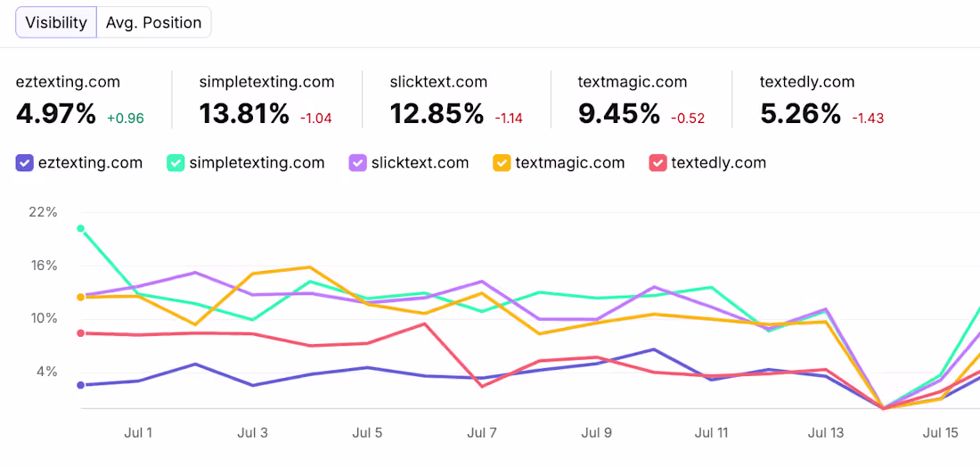Viewport: 980px width, 467px height.
Task: Toggle the textedly.com red checkbox
Action: coord(657,163)
